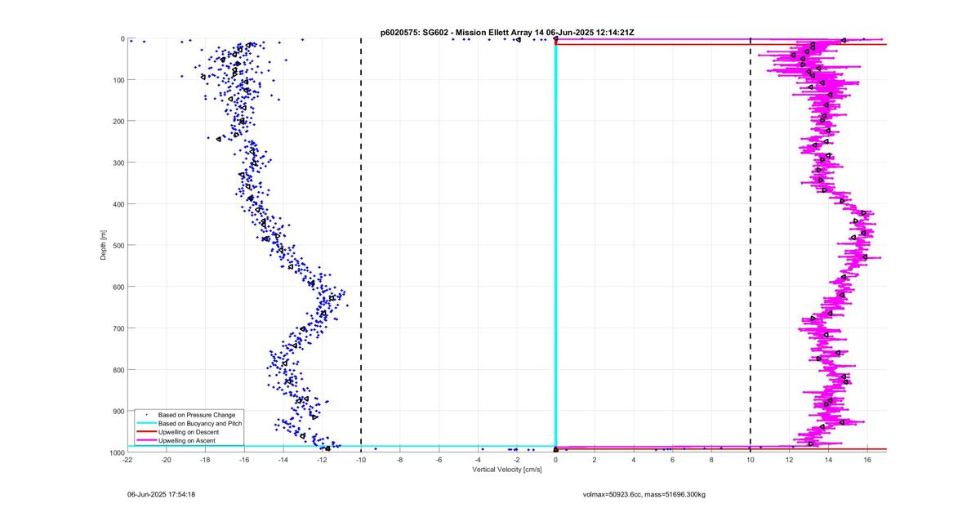
Task: Click x-axis tick label '-20'
Action: pyautogui.click(x=167, y=459)
